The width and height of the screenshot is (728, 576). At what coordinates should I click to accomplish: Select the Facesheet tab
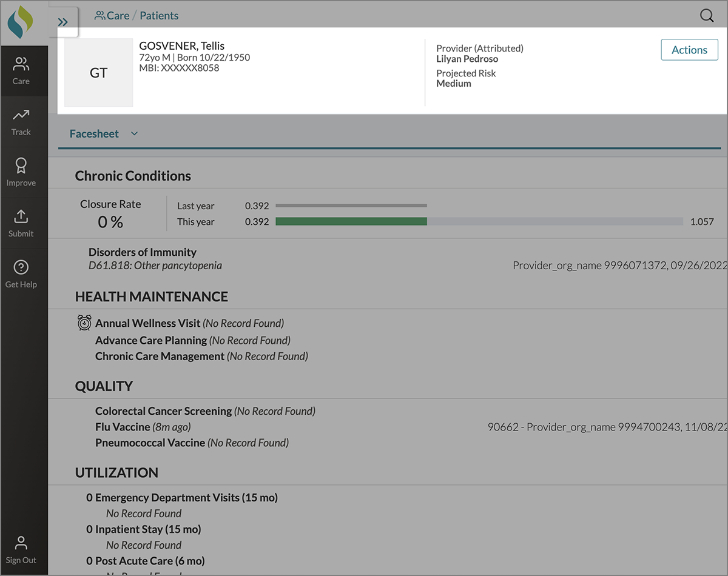(94, 133)
